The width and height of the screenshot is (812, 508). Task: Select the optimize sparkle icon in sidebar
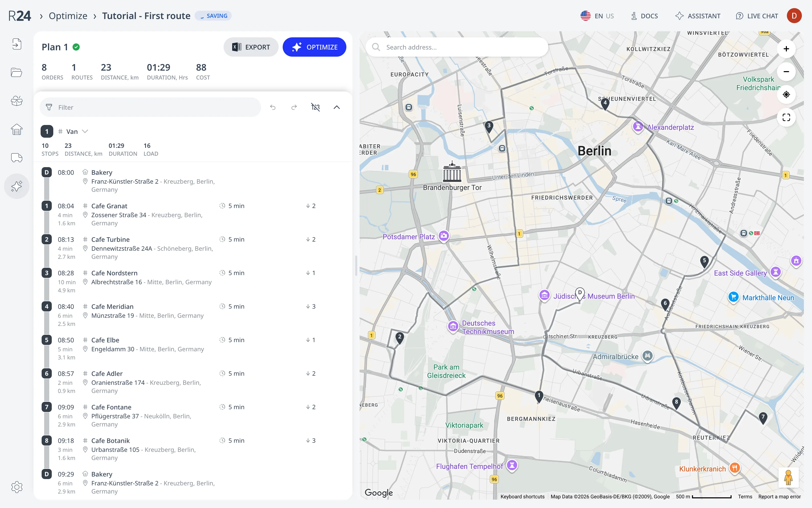[16, 186]
